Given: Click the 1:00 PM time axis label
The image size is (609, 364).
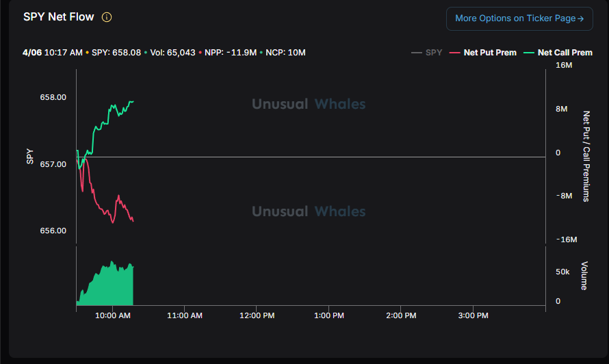Looking at the screenshot, I should 329,315.
